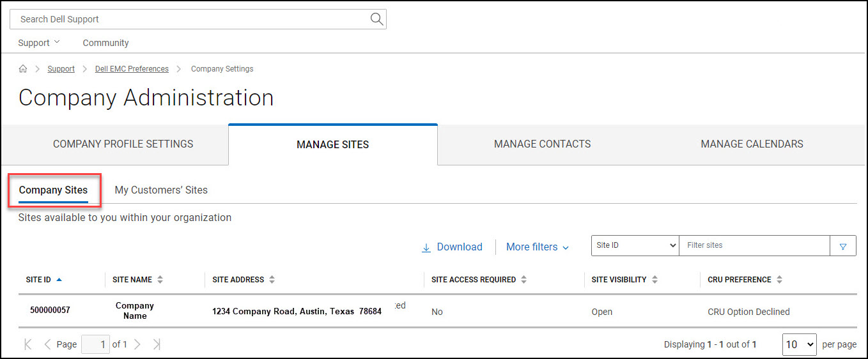This screenshot has height=359, width=868.
Task: Open the Site ID filter dropdown
Action: [x=635, y=245]
